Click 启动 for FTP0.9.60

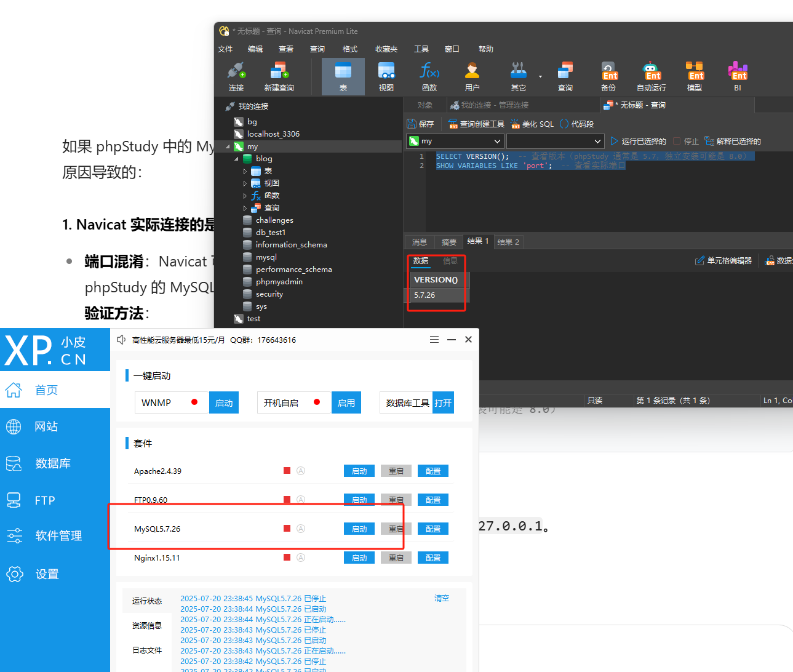coord(359,500)
